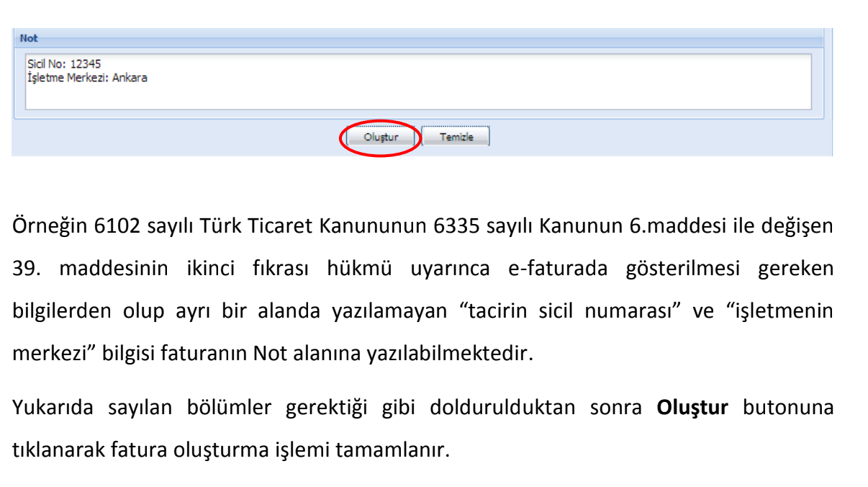This screenshot has height=487, width=868.
Task: Click the word "tamamlanır" at the end
Action: [396, 451]
